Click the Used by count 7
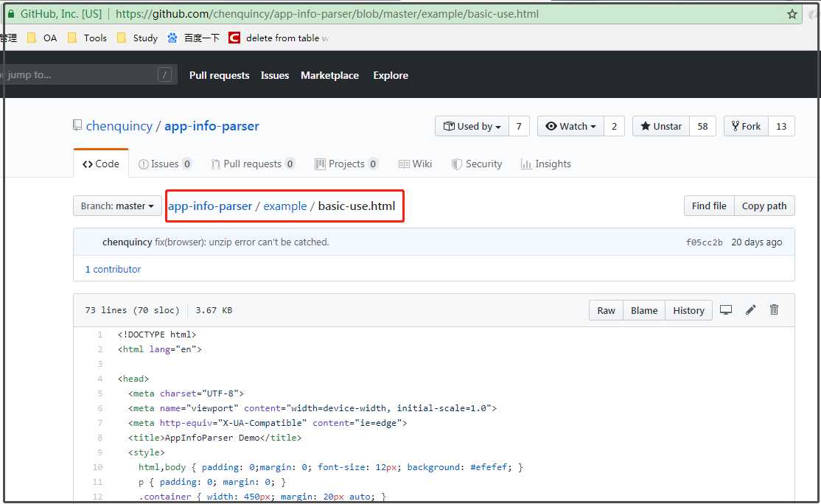This screenshot has height=504, width=821. point(519,126)
